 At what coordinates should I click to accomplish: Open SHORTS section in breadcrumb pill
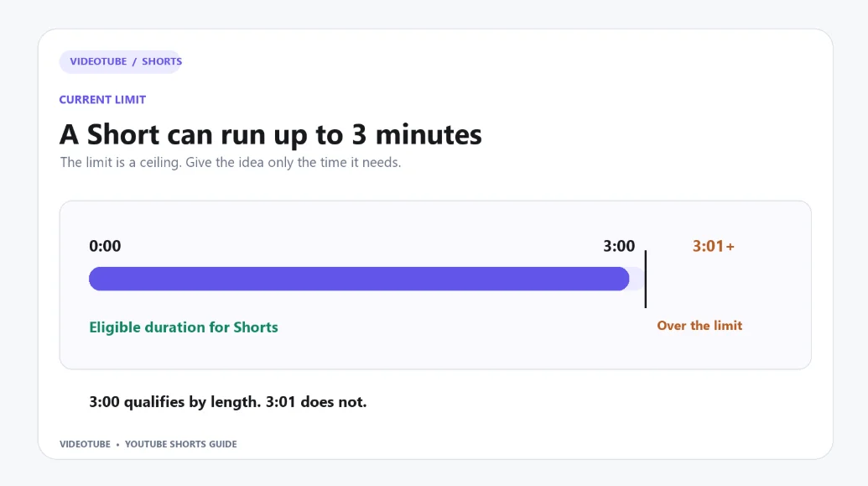162,61
